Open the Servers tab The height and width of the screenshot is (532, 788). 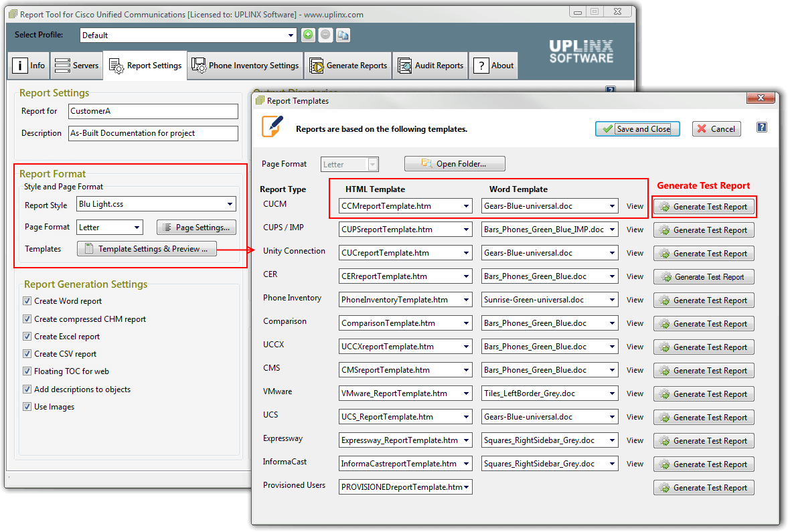tap(76, 66)
